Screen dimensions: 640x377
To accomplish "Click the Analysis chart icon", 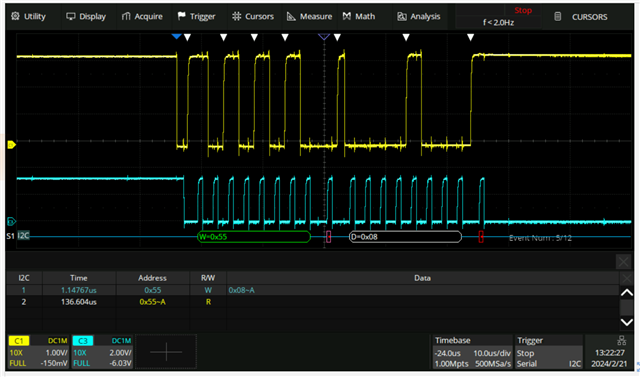I will (402, 16).
